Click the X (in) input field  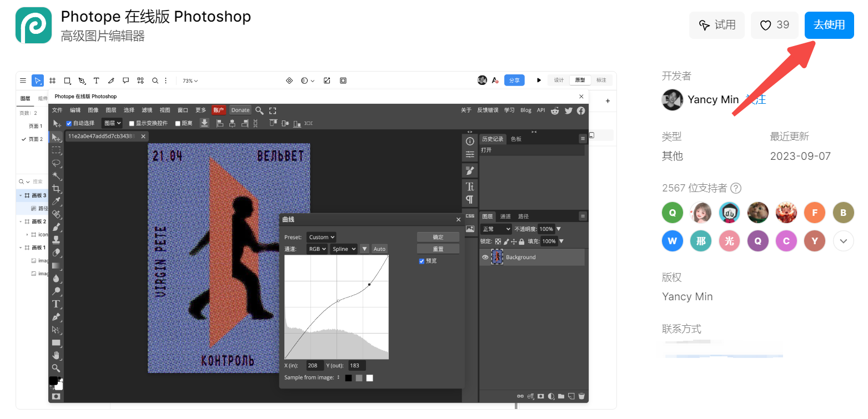[x=315, y=365]
